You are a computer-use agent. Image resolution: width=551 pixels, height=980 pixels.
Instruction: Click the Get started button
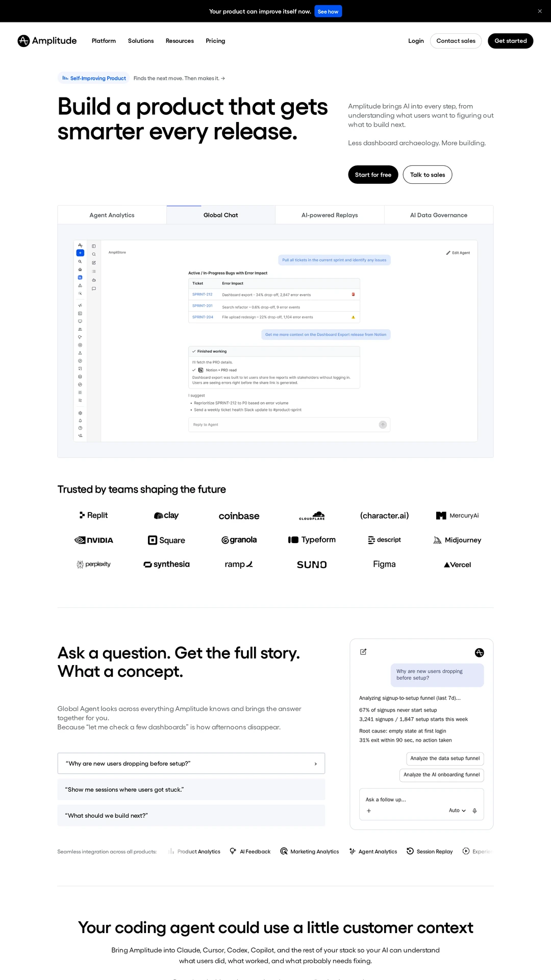point(510,41)
